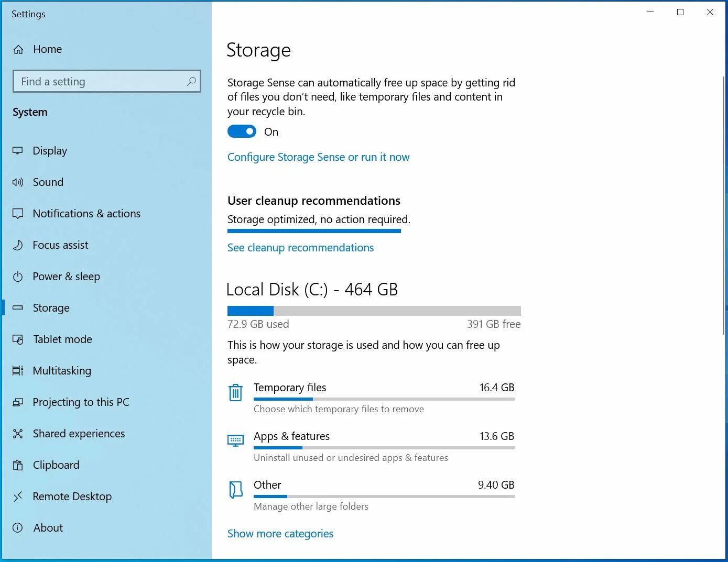Click 'Uninstall unused or undesired apps & features'
This screenshot has width=728, height=562.
pyautogui.click(x=351, y=458)
